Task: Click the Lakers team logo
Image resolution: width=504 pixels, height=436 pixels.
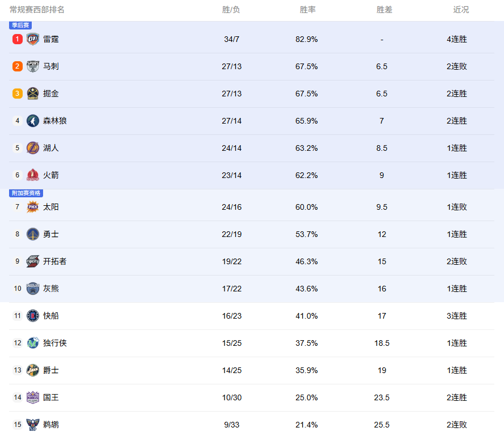Action: [33, 148]
